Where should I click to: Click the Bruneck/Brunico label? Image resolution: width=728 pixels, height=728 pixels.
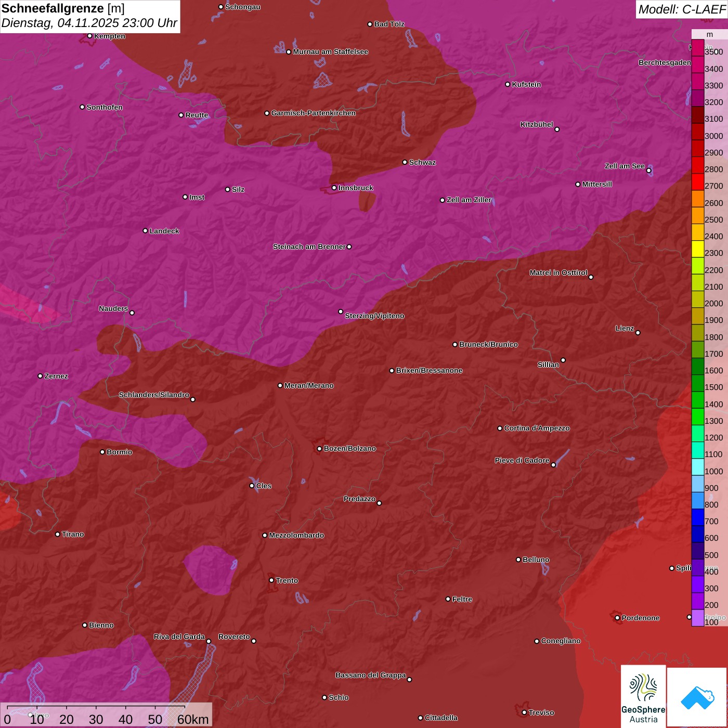pos(488,344)
